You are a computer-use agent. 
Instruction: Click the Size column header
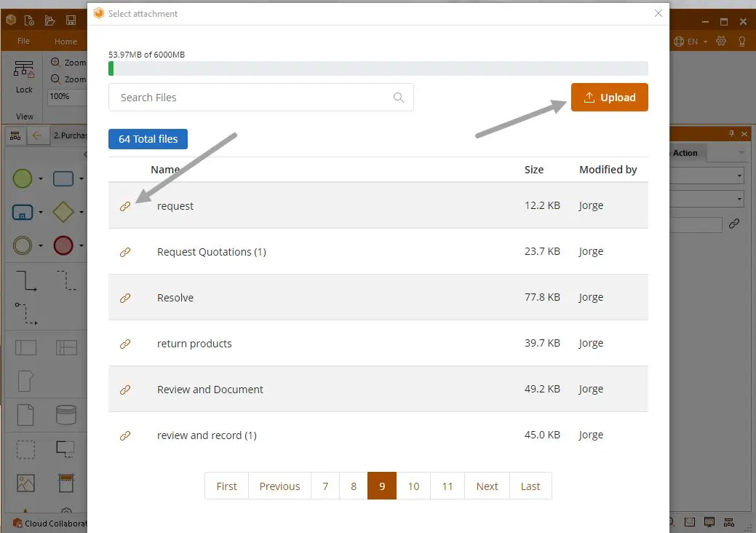coord(534,170)
